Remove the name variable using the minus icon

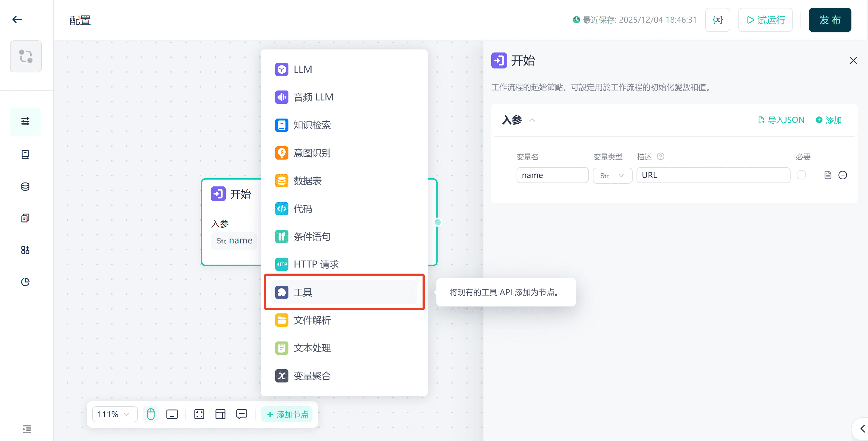click(843, 175)
